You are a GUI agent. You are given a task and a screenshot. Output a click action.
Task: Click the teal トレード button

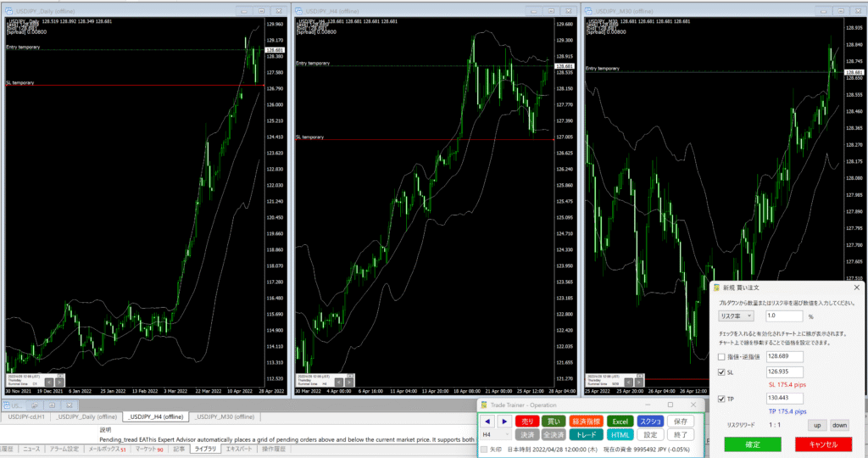pyautogui.click(x=586, y=435)
